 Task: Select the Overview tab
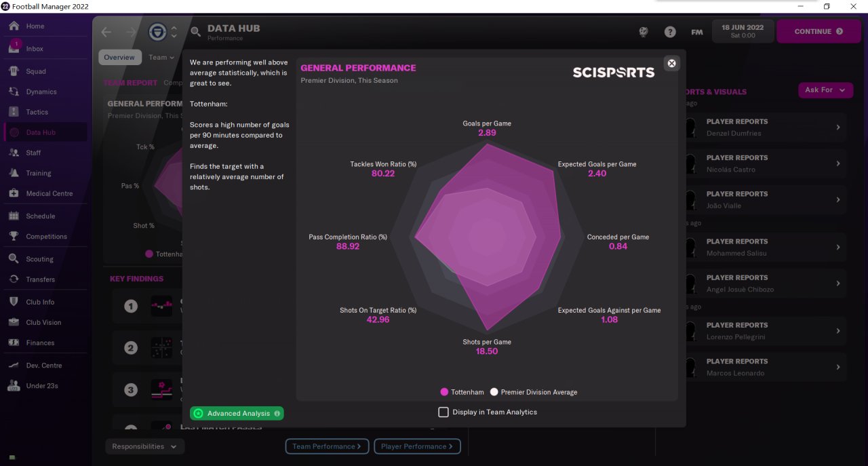click(x=119, y=58)
